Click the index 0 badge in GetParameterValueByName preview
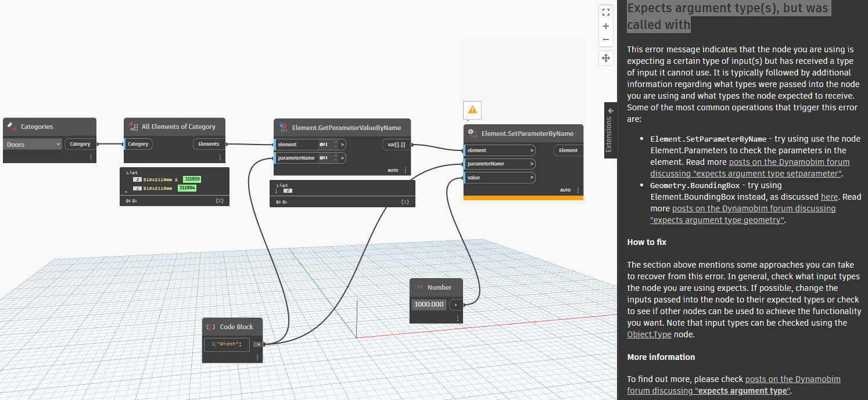This screenshot has height=400, width=868. (288, 190)
